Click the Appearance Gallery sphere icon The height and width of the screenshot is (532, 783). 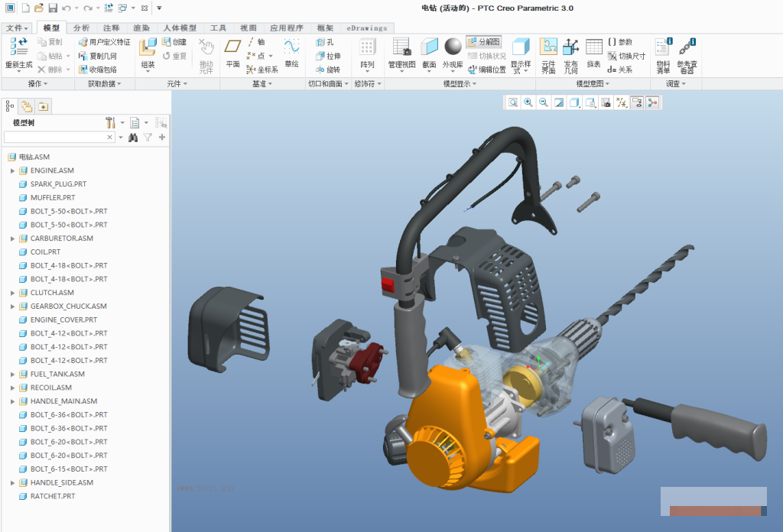[x=453, y=47]
